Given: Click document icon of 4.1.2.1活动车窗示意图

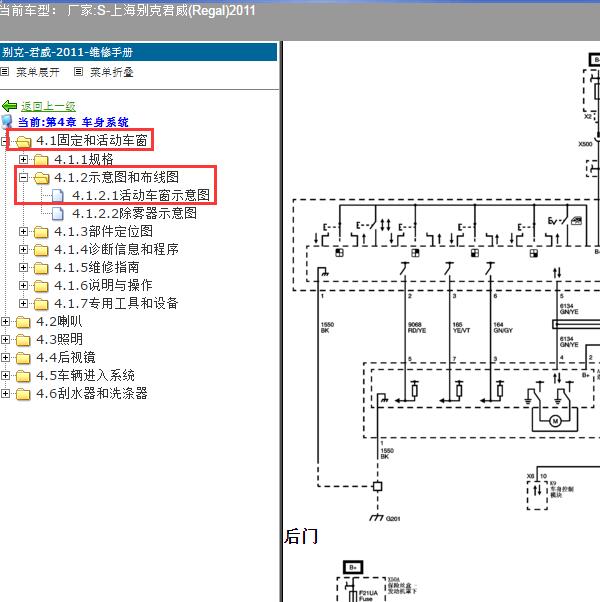Looking at the screenshot, I should tap(58, 195).
